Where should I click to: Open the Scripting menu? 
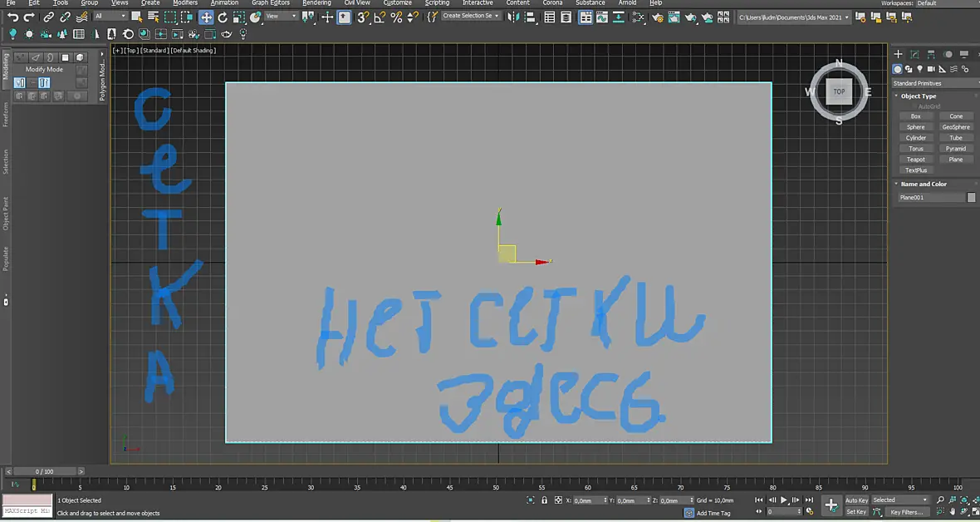437,3
